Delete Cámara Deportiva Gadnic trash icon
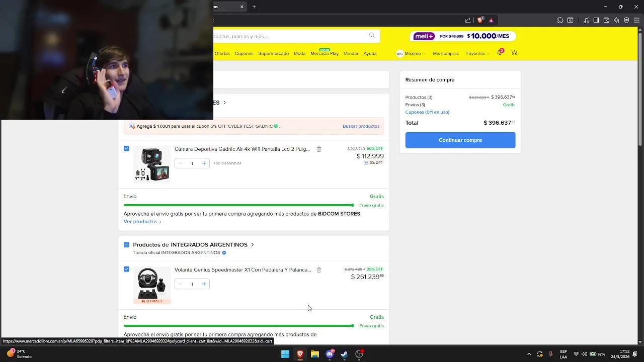644x362 pixels. point(319,149)
